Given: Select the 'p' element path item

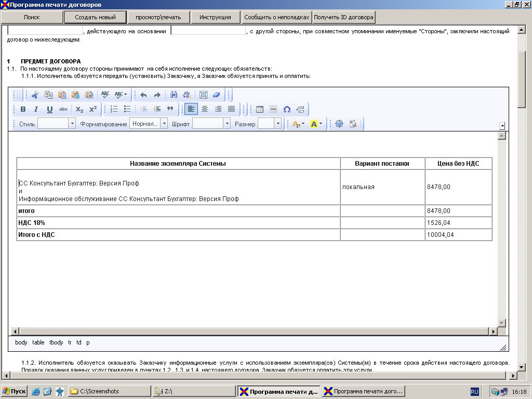Looking at the screenshot, I should 88,342.
